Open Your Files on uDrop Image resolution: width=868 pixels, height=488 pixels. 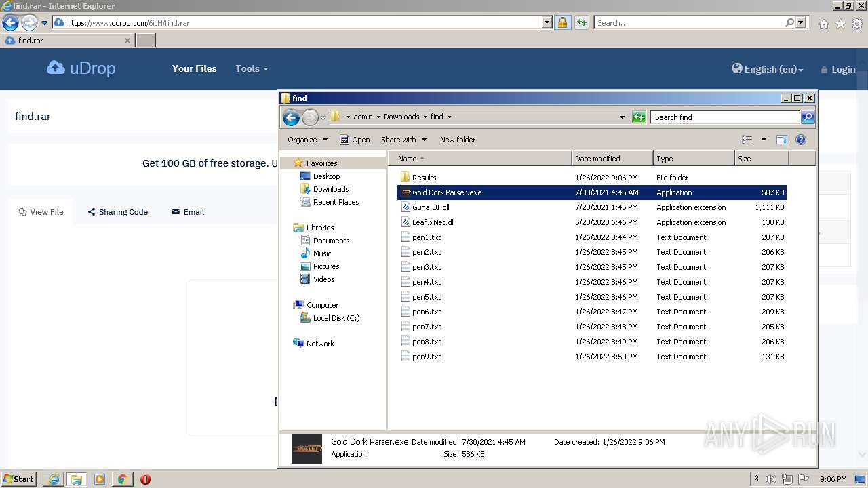(x=195, y=68)
